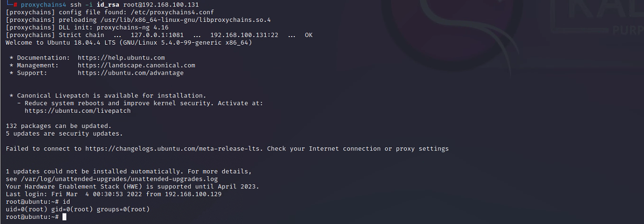
Task: Click the changelogs.ubuntu.com meta-release-lts URL
Action: [174, 149]
